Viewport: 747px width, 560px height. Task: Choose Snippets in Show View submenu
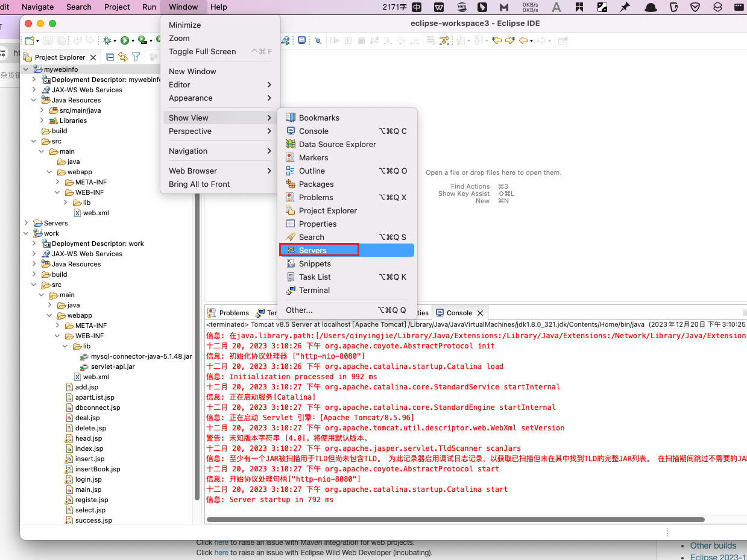pyautogui.click(x=347, y=263)
